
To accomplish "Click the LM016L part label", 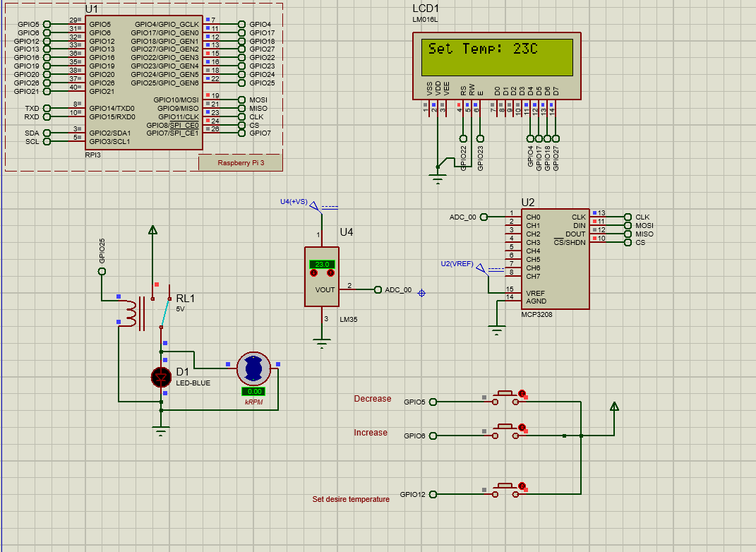I will 425,20.
